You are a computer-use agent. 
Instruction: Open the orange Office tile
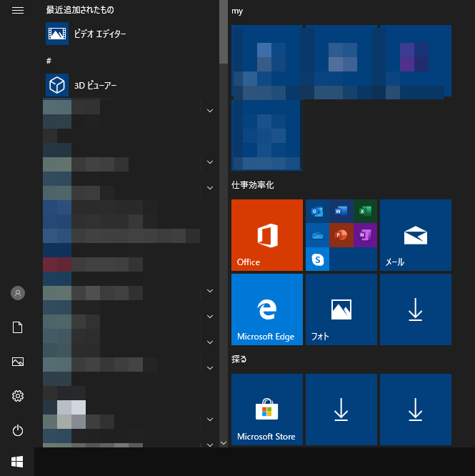pyautogui.click(x=267, y=234)
